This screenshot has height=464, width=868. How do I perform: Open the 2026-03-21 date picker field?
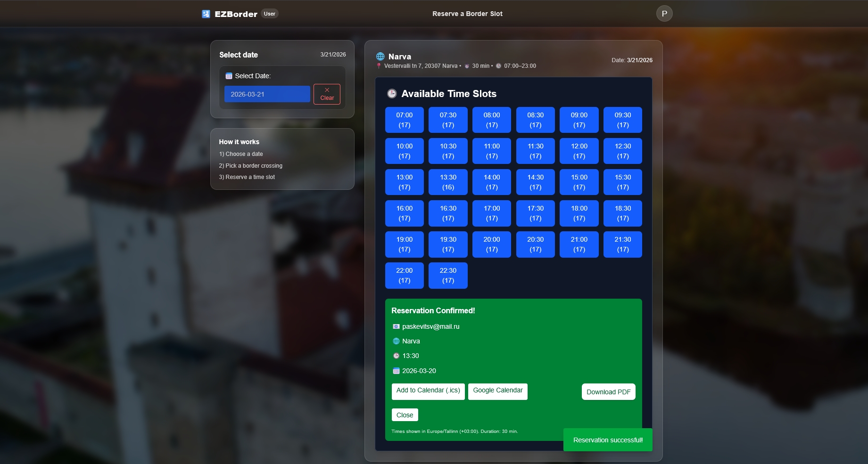tap(267, 94)
